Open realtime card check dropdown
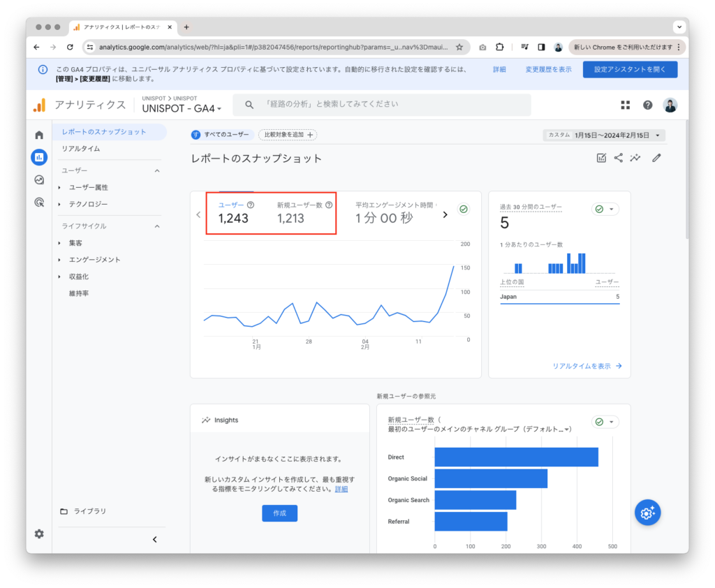 click(x=605, y=209)
